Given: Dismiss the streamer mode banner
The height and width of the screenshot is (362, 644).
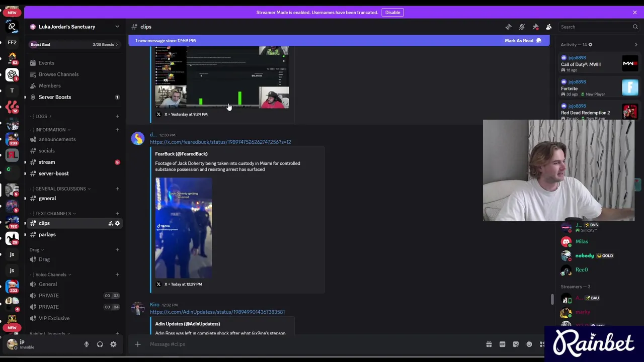Looking at the screenshot, I should point(634,12).
